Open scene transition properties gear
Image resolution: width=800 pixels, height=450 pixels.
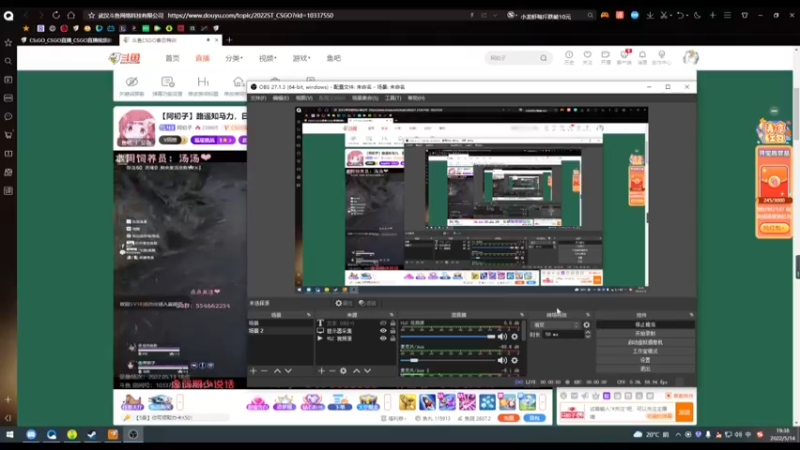pyautogui.click(x=587, y=325)
